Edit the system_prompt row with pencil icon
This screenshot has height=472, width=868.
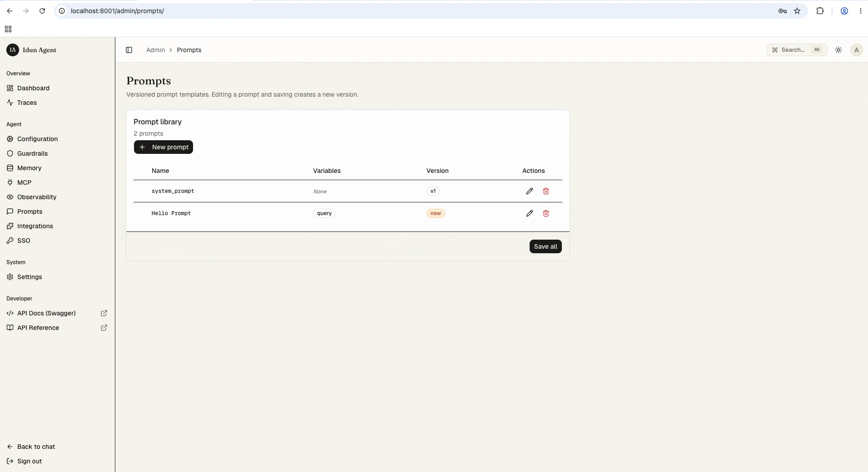(530, 191)
